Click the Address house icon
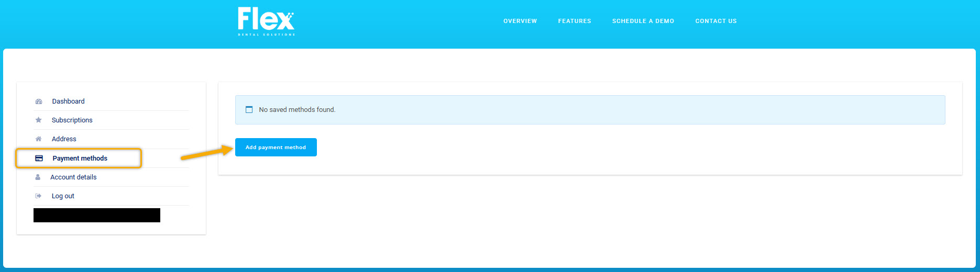980x272 pixels. click(38, 139)
